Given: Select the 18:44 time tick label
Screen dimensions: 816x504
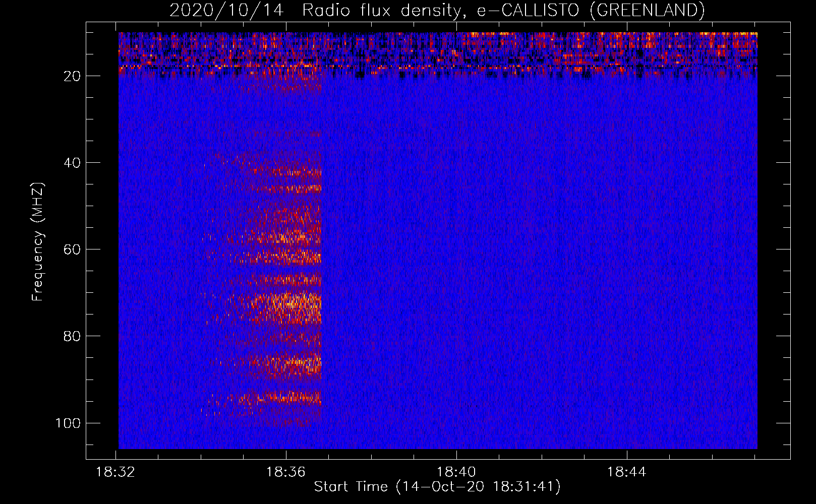Looking at the screenshot, I should [x=627, y=472].
